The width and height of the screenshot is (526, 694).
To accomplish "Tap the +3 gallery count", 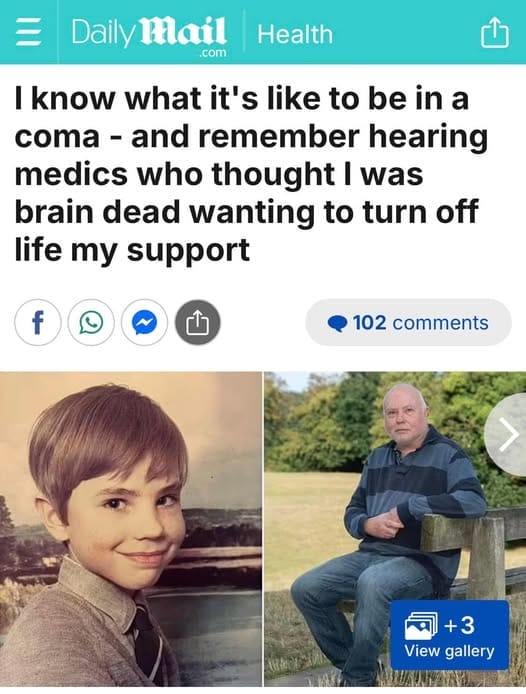I will [459, 625].
